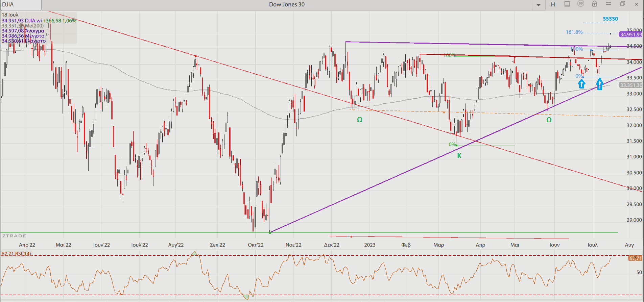Click the purple 34.951,93 price axis badge

631,34
